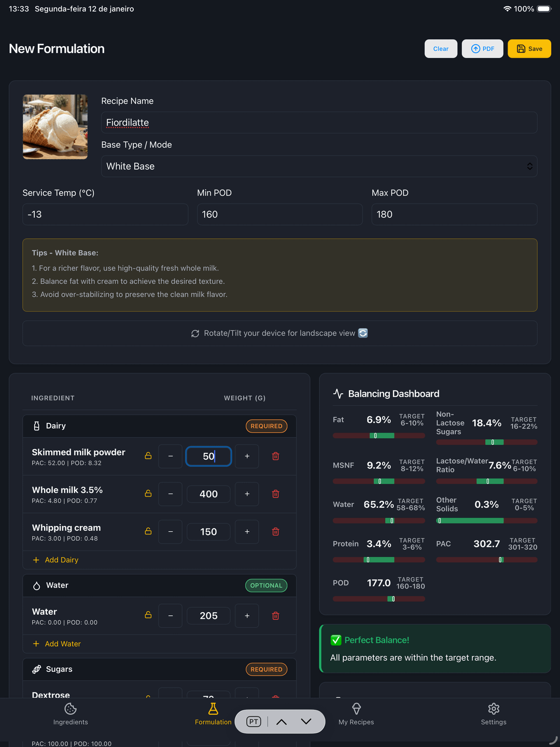560x747 pixels.
Task: Delete the Skimmed milk powder ingredient
Action: click(275, 456)
